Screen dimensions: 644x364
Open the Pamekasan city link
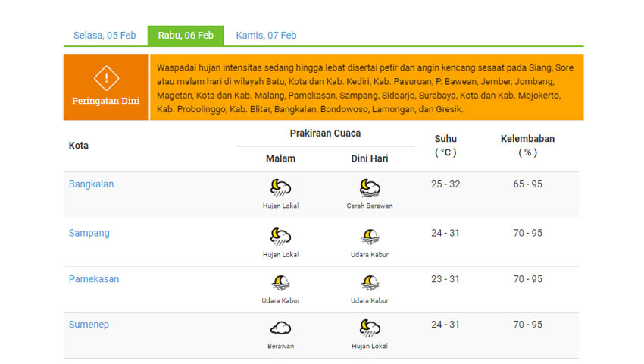click(94, 279)
